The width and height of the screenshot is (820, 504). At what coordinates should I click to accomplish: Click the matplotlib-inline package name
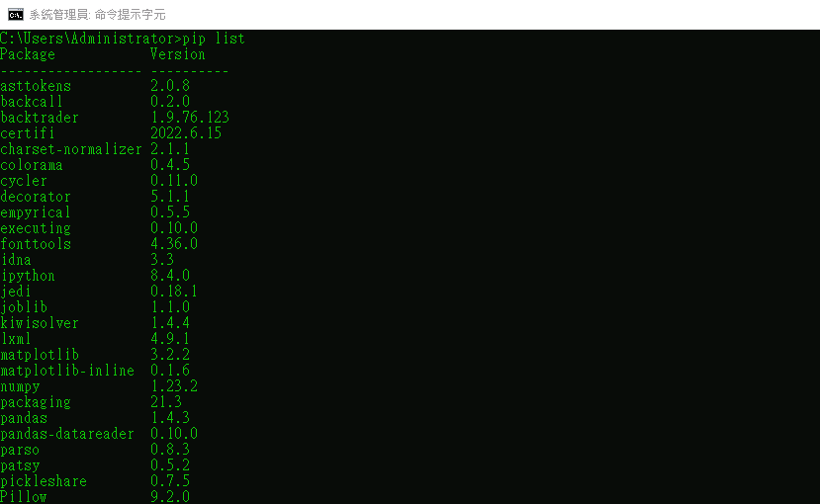coord(67,371)
